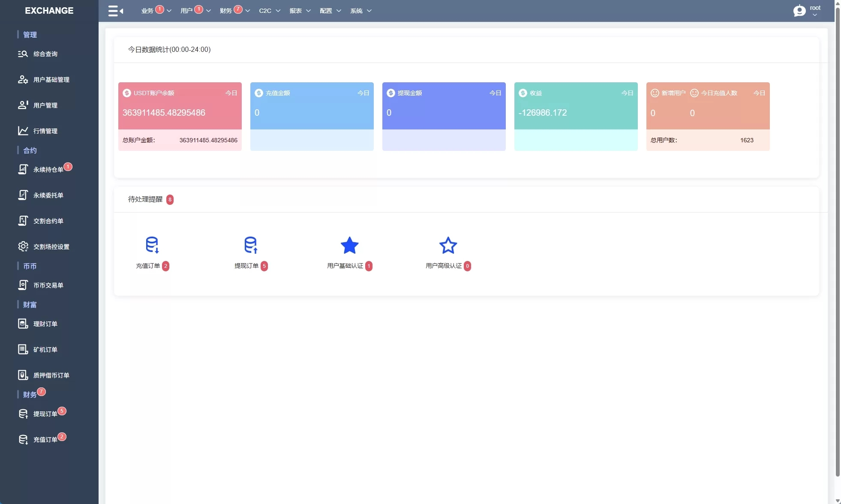Go to 用户基础管理 in sidebar

(x=51, y=80)
